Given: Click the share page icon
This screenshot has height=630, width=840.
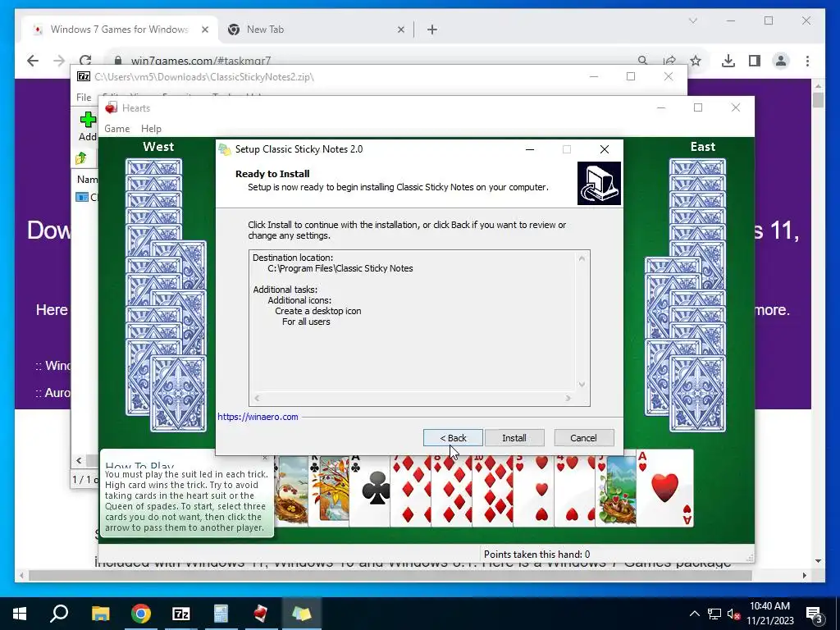Looking at the screenshot, I should 669,61.
